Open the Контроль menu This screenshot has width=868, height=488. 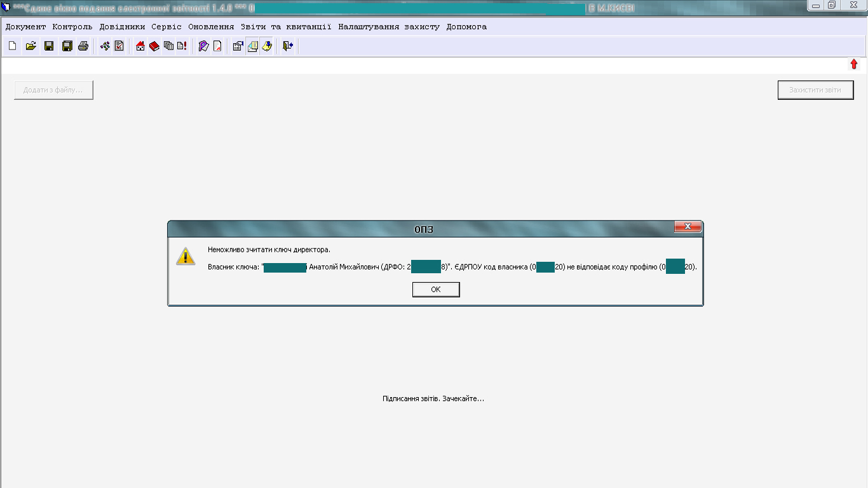pyautogui.click(x=72, y=27)
